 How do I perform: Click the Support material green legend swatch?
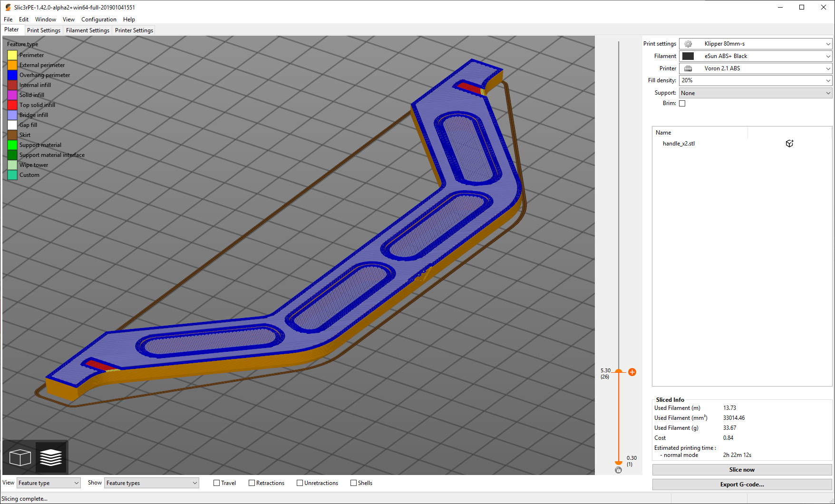pos(12,145)
